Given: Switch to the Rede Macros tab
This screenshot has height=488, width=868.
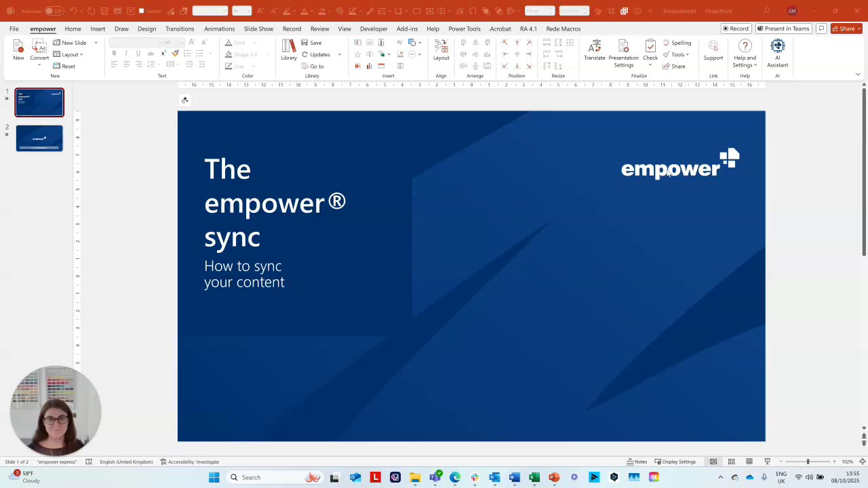Looking at the screenshot, I should [x=564, y=28].
